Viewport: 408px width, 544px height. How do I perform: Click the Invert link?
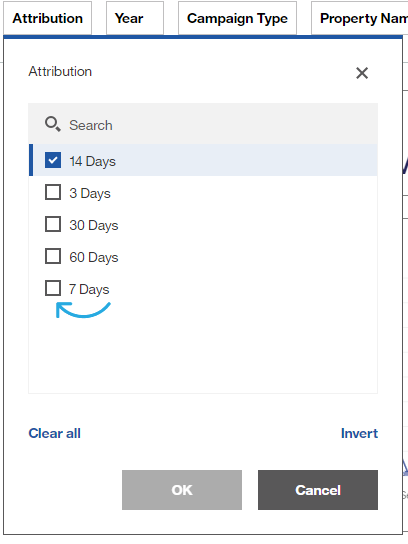coord(359,433)
